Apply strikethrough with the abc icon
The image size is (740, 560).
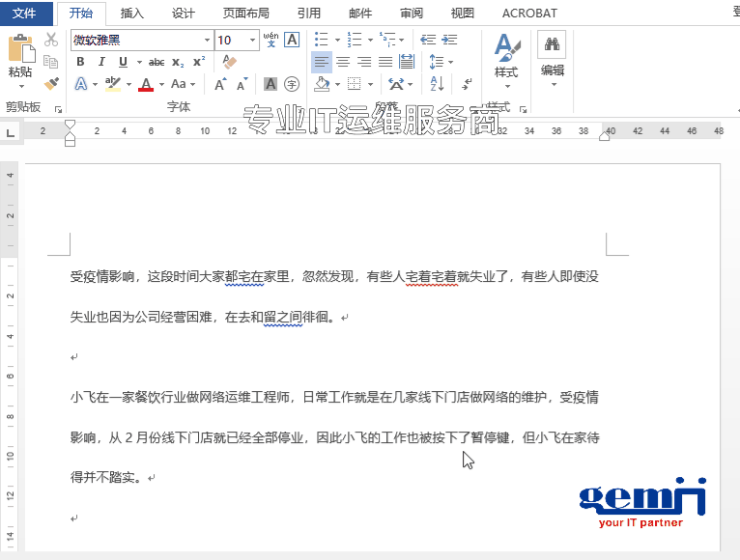(156, 62)
